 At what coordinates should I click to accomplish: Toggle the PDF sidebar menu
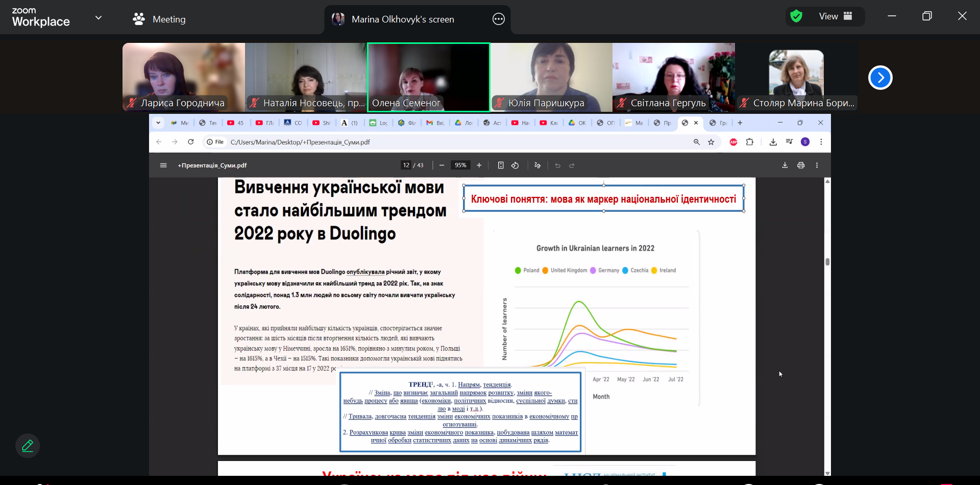(163, 165)
